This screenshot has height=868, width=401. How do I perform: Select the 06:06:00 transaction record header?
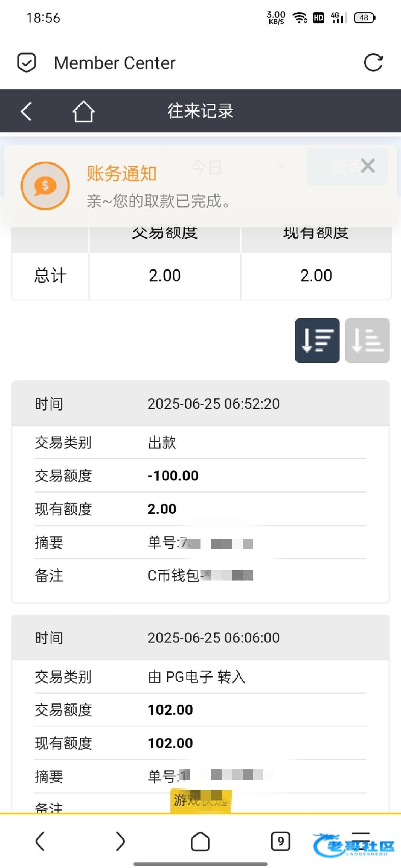coord(200,638)
